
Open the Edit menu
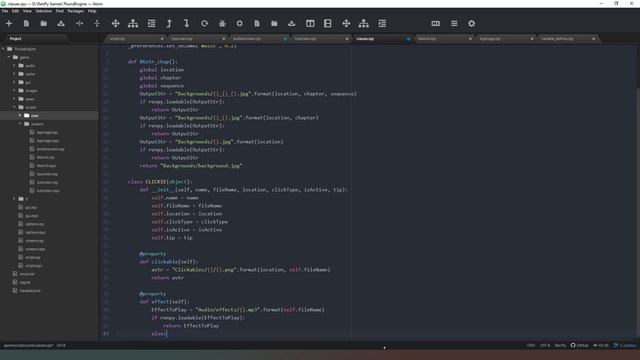16,11
